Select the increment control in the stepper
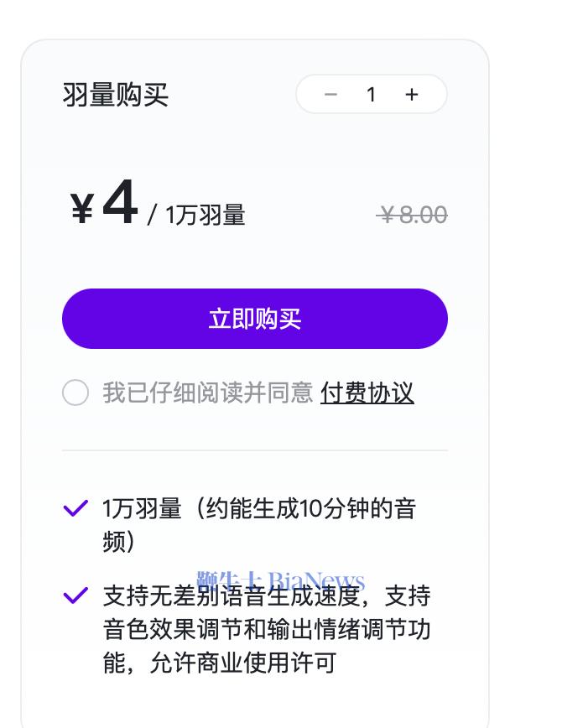Screen dimensions: 562x728 click(x=412, y=95)
